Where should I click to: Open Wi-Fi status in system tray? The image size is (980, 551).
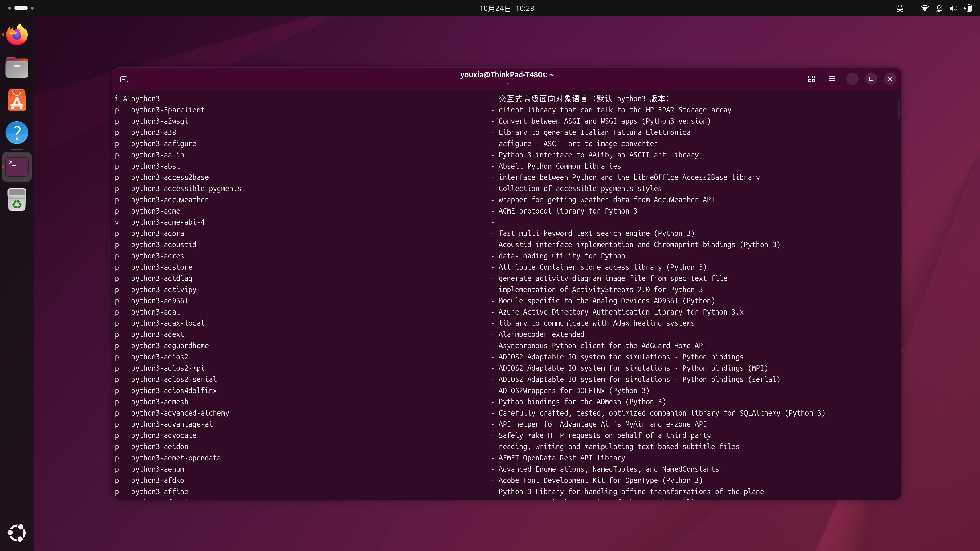[x=924, y=8]
